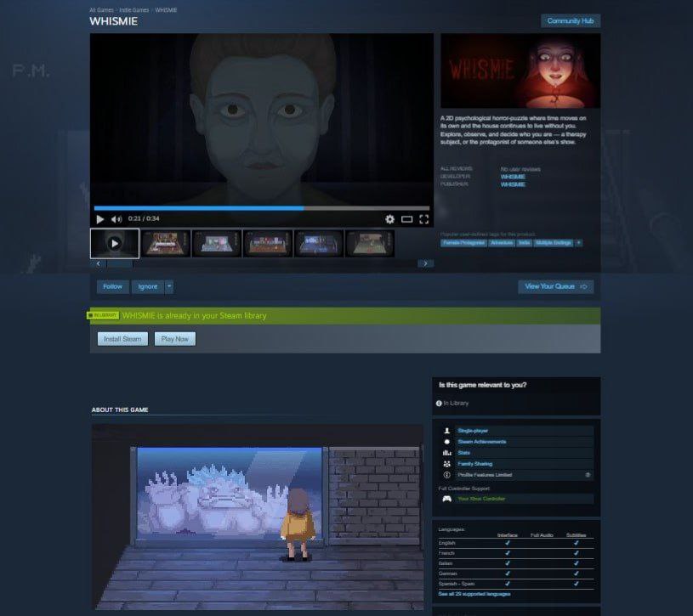Open the third screenshot thumbnail
The width and height of the screenshot is (693, 616).
pos(217,243)
